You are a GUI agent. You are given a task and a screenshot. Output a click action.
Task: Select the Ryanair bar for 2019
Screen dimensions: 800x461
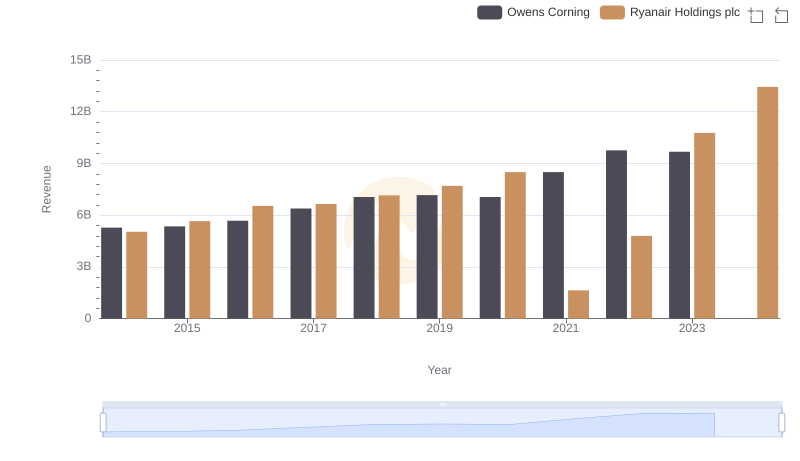click(x=452, y=252)
